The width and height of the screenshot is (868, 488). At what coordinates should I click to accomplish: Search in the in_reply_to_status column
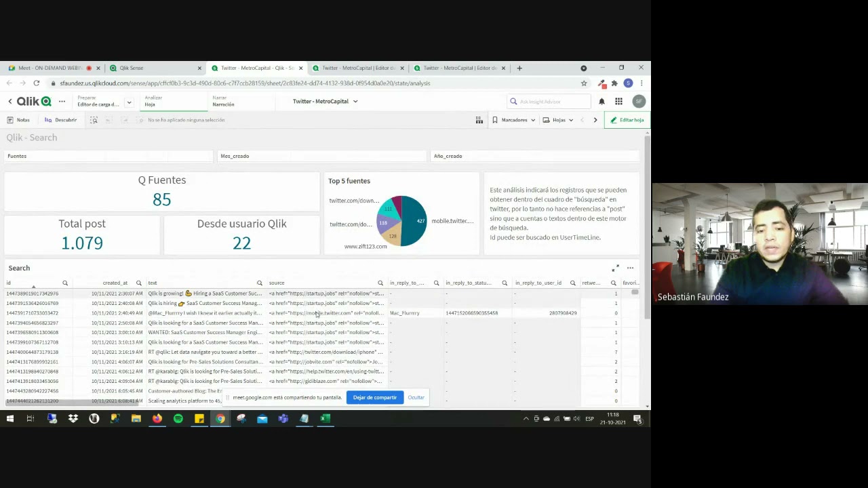[505, 283]
